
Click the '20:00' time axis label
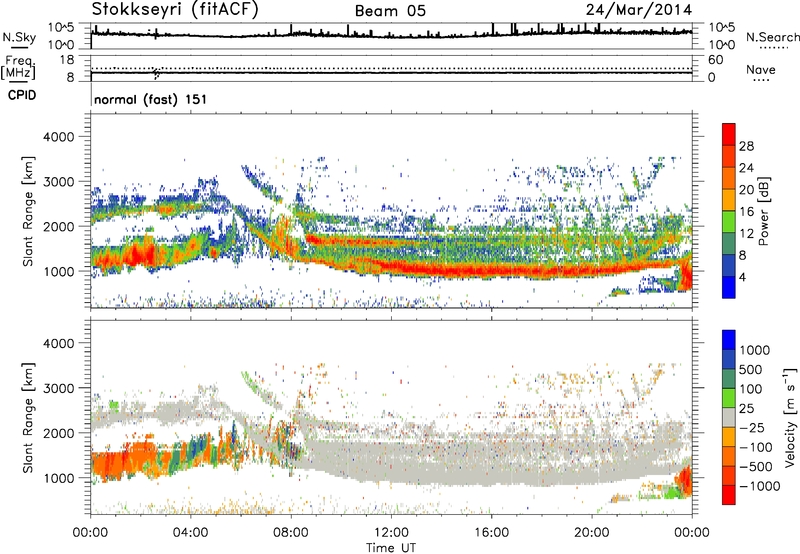pos(592,533)
